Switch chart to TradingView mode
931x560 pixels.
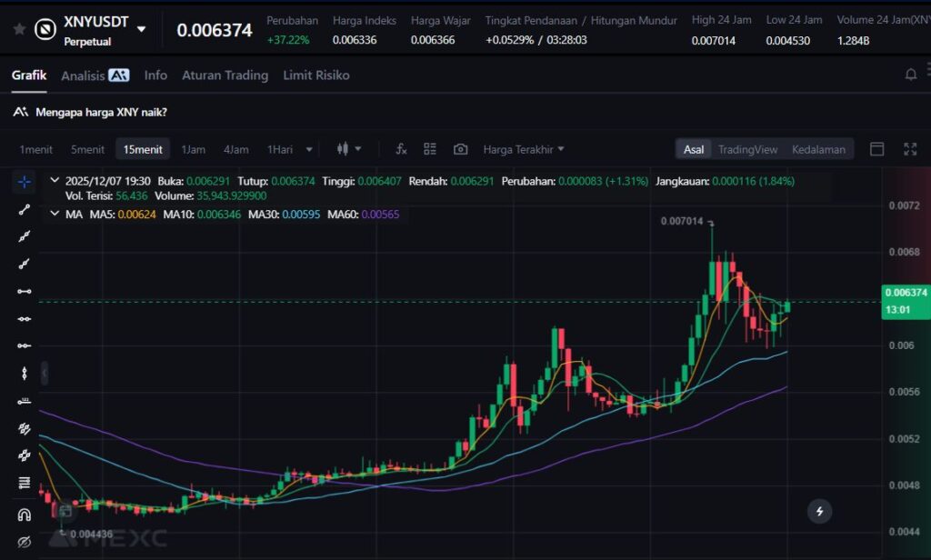(747, 149)
